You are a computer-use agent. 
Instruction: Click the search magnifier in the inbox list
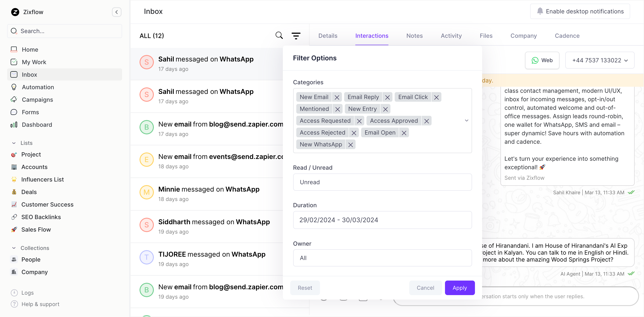[279, 35]
